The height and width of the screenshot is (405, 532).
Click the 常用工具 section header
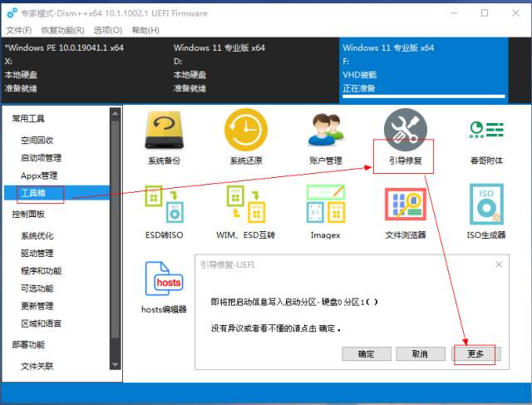coord(28,118)
